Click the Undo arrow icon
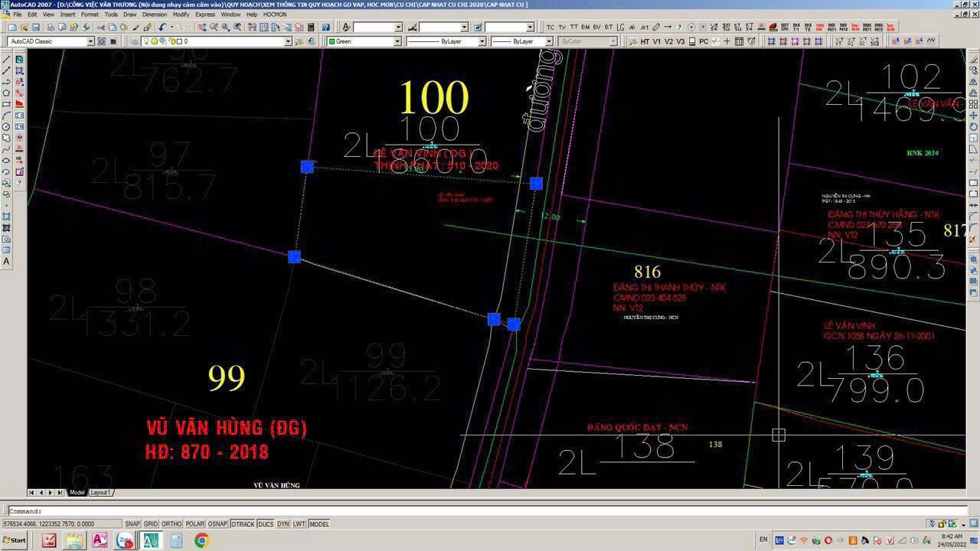Viewport: 980px width, 551px height. [162, 28]
